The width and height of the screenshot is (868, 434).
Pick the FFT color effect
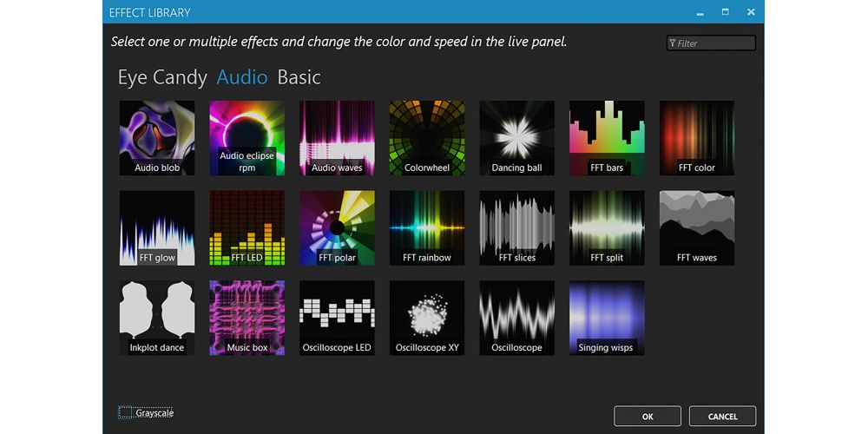(697, 138)
